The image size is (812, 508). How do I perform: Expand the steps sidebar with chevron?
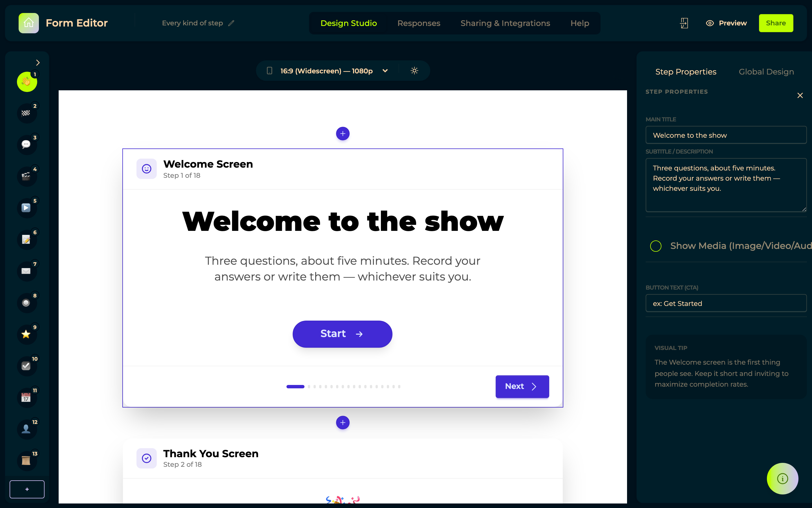coord(38,63)
